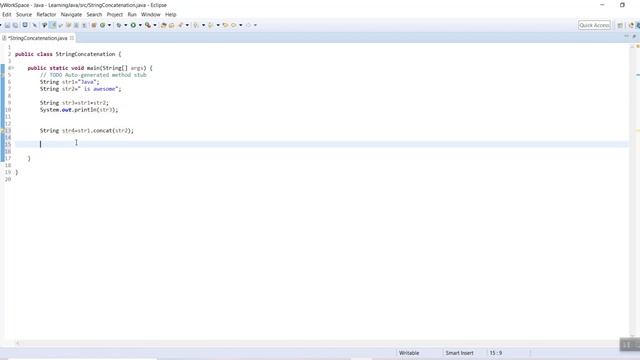This screenshot has width=640, height=360.
Task: Open the Debug dropdown arrow
Action: [125, 25]
